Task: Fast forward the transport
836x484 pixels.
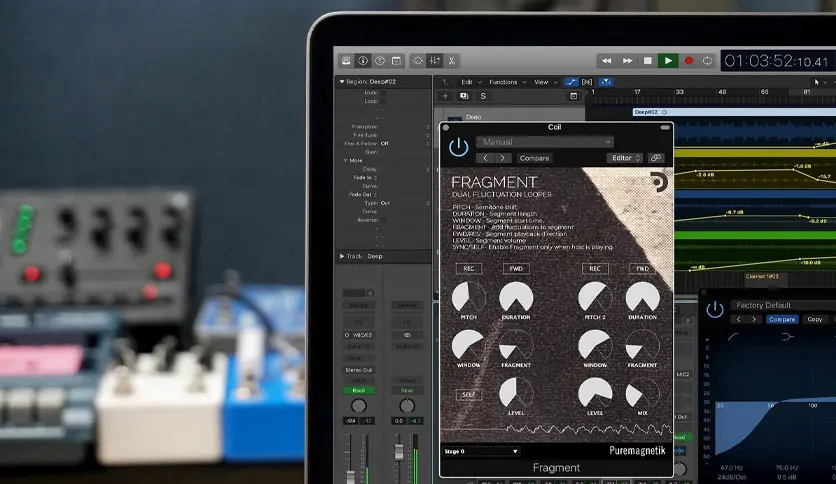Action: (x=628, y=61)
